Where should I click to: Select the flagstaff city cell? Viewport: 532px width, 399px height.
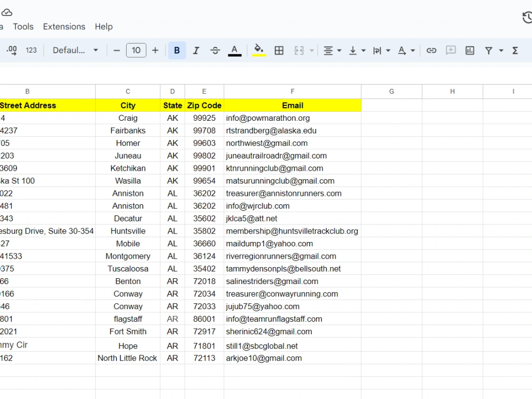coord(128,319)
